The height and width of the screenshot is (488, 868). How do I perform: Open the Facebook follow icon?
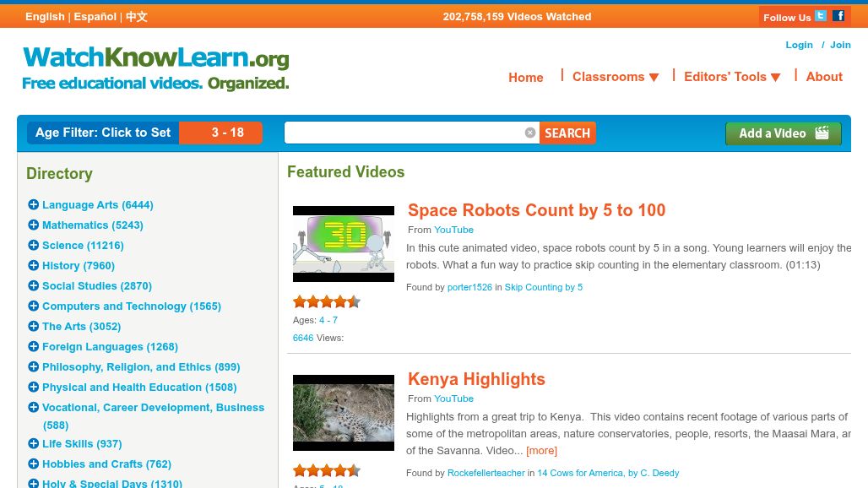(x=838, y=16)
